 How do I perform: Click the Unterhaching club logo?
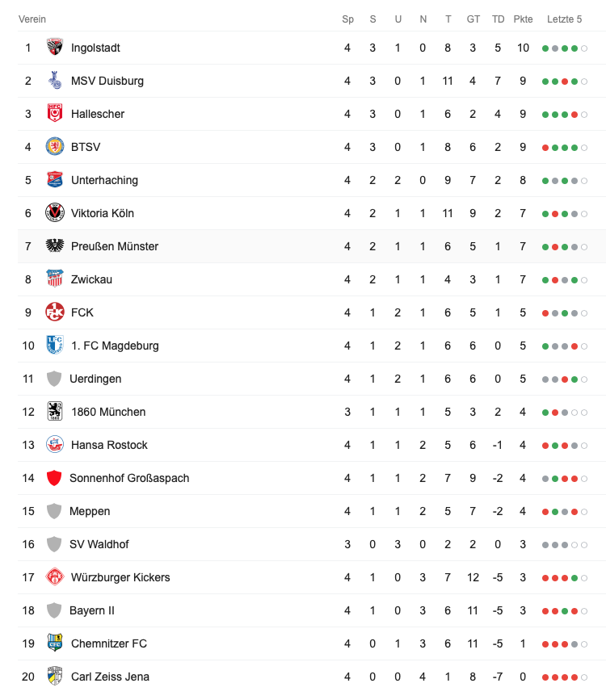[x=55, y=180]
